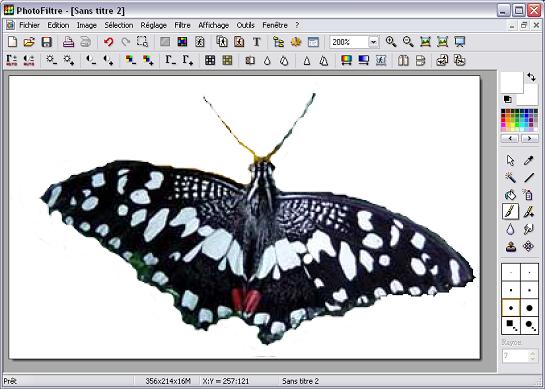Open the Réglage menu
This screenshot has height=389, width=545.
pyautogui.click(x=154, y=25)
